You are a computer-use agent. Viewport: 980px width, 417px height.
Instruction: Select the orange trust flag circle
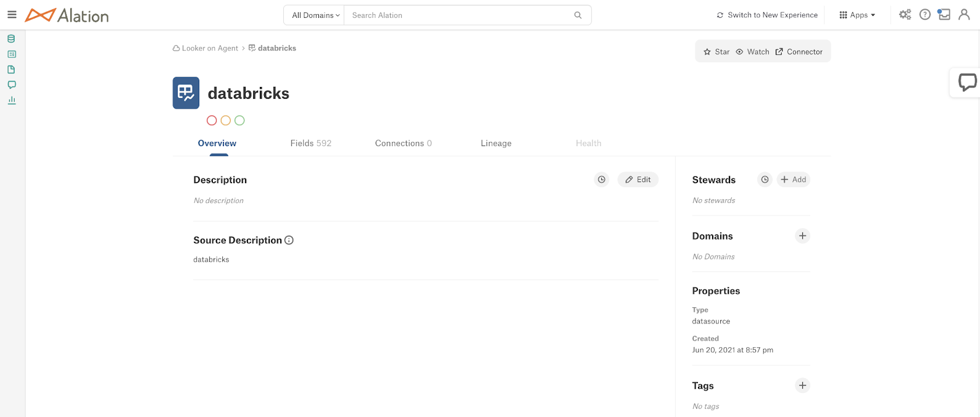click(x=226, y=121)
